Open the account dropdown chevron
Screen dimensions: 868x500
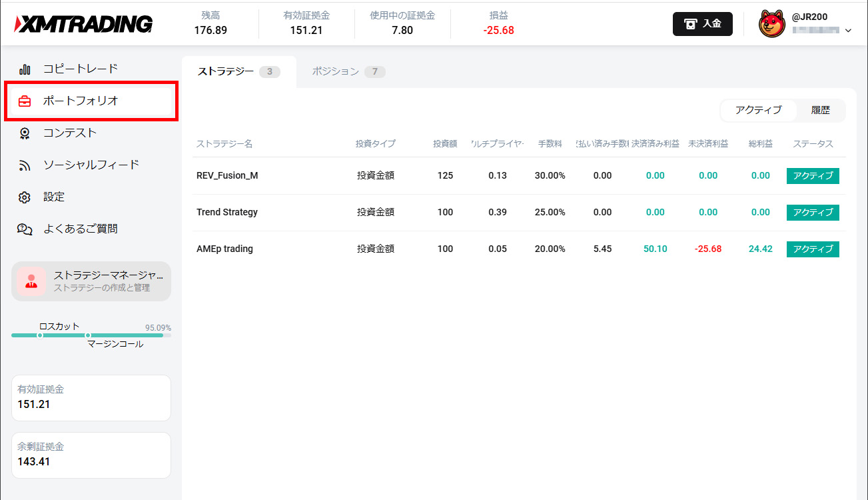tap(848, 30)
